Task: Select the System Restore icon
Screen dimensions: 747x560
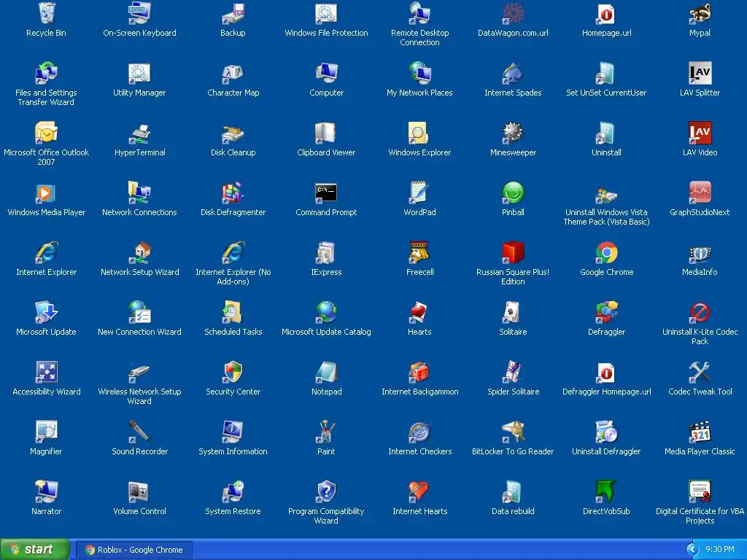Action: click(x=233, y=491)
